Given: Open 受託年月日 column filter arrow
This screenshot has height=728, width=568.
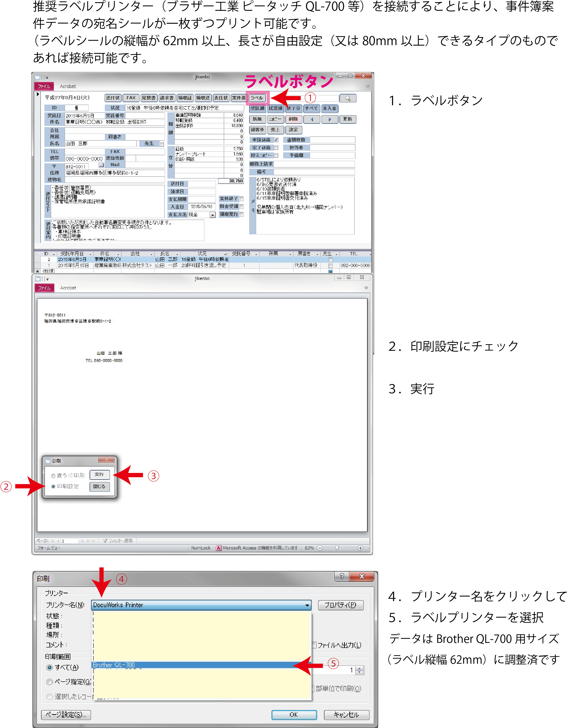Looking at the screenshot, I should [x=90, y=254].
